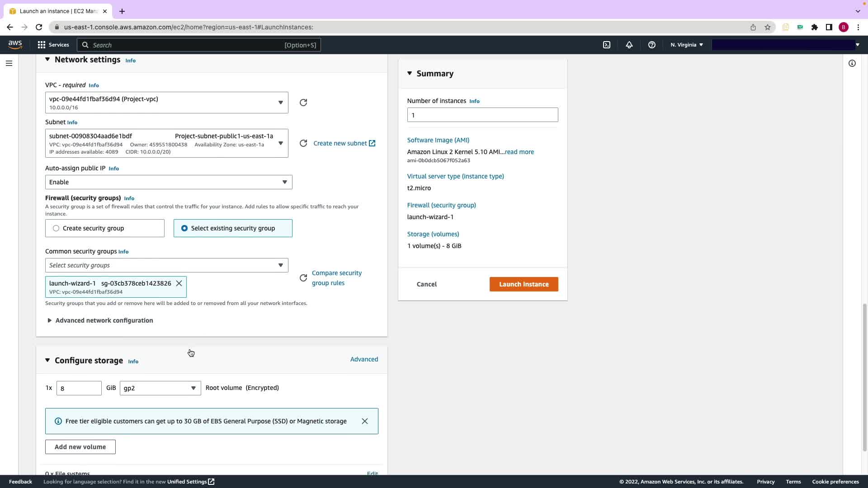Collapse the Network settings section

[47, 60]
